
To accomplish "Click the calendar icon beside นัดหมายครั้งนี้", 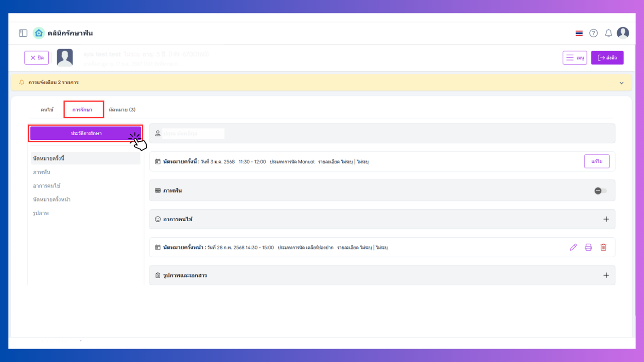I will [x=158, y=162].
